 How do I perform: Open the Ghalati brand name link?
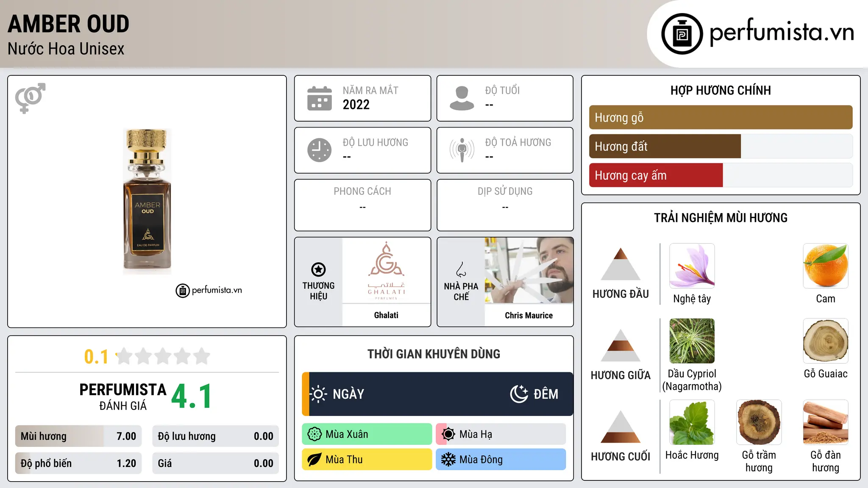[x=386, y=315]
